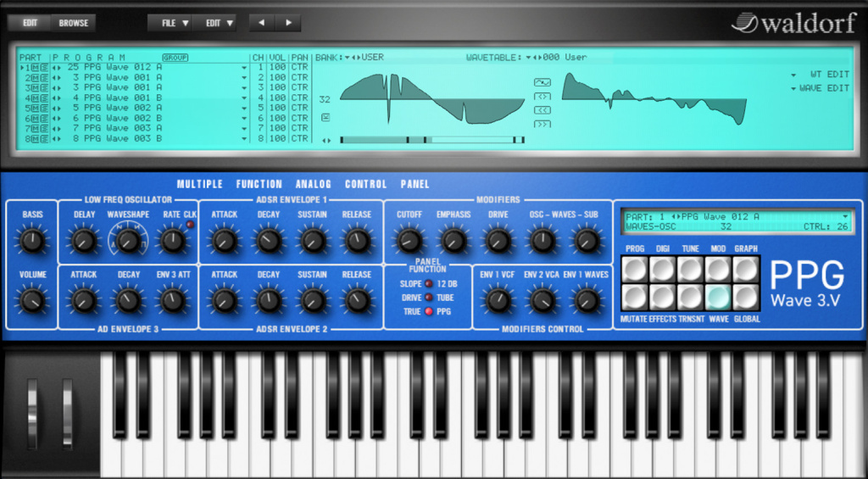Mute part 1 with M button
The height and width of the screenshot is (479, 868).
pyautogui.click(x=36, y=68)
